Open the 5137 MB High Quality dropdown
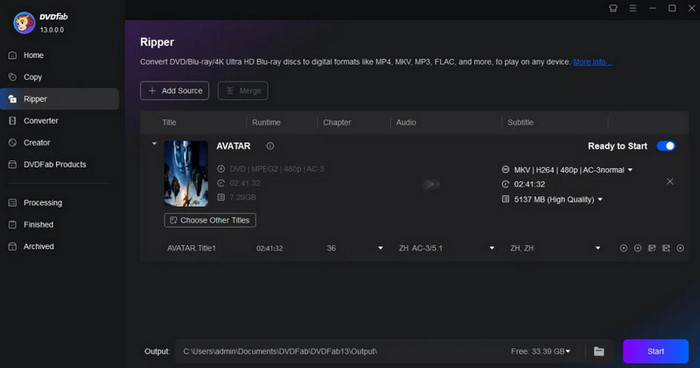 pyautogui.click(x=600, y=199)
